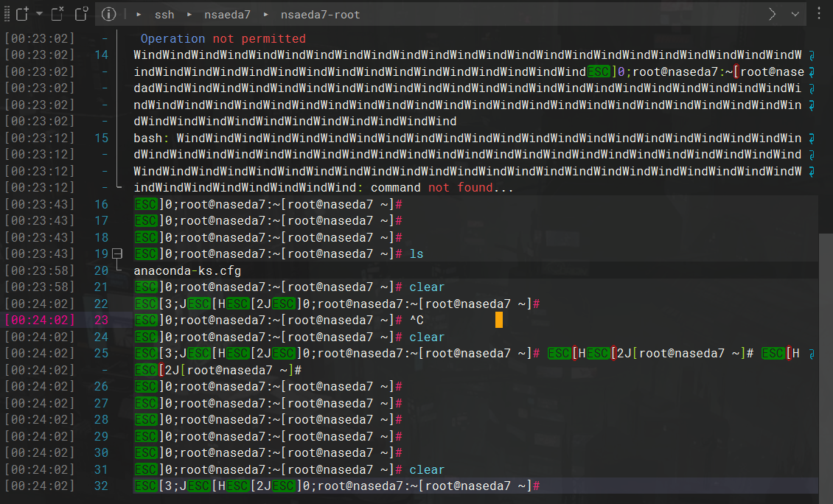
Task: Click the grid drag handle at top left
Action: [x=7, y=14]
